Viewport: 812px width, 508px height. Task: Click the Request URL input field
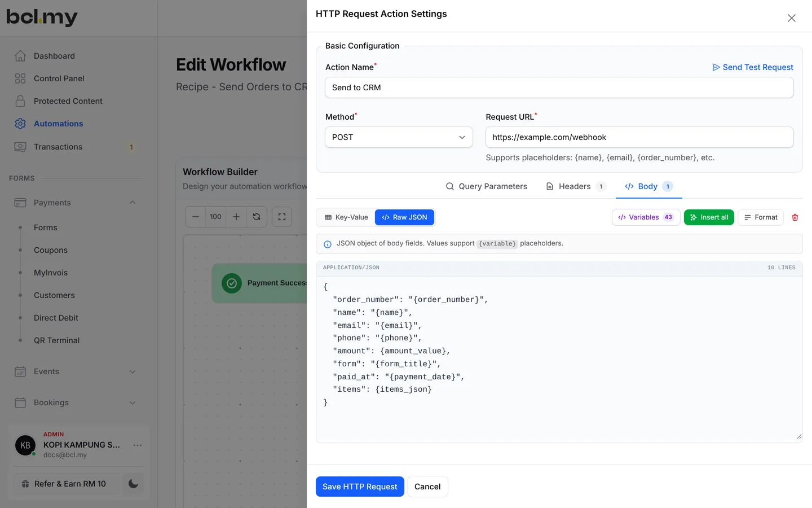[x=639, y=137]
